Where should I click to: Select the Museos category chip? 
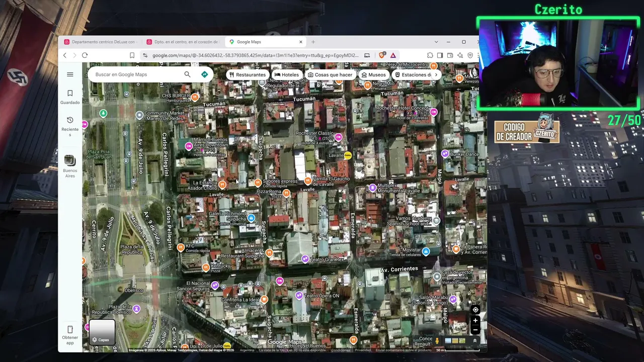[x=373, y=75]
